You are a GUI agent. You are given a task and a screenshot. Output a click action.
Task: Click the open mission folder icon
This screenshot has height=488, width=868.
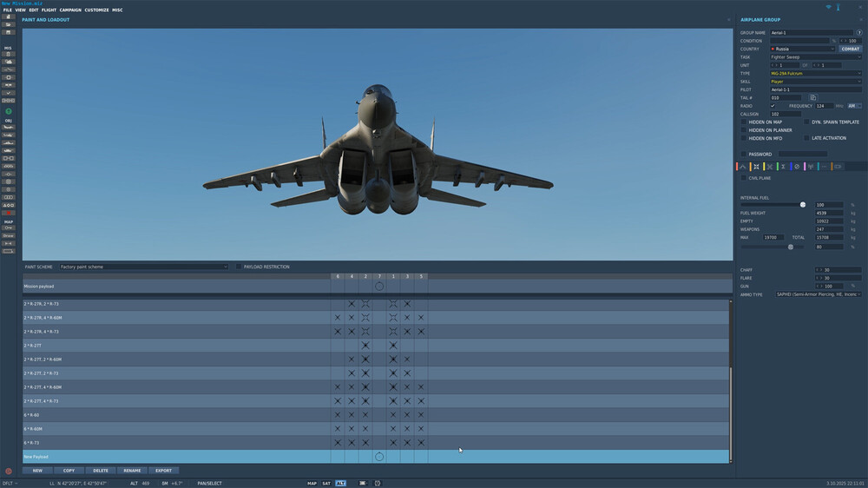(9, 24)
